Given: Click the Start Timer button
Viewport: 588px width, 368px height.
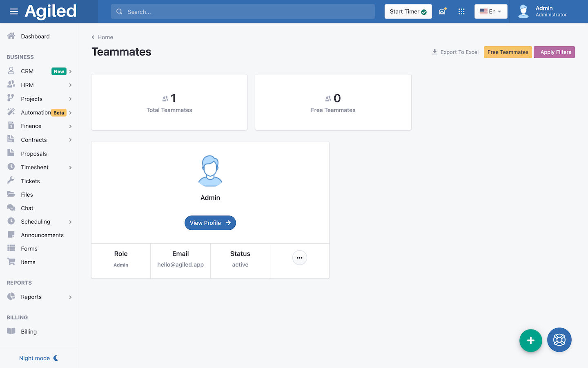Looking at the screenshot, I should (408, 11).
